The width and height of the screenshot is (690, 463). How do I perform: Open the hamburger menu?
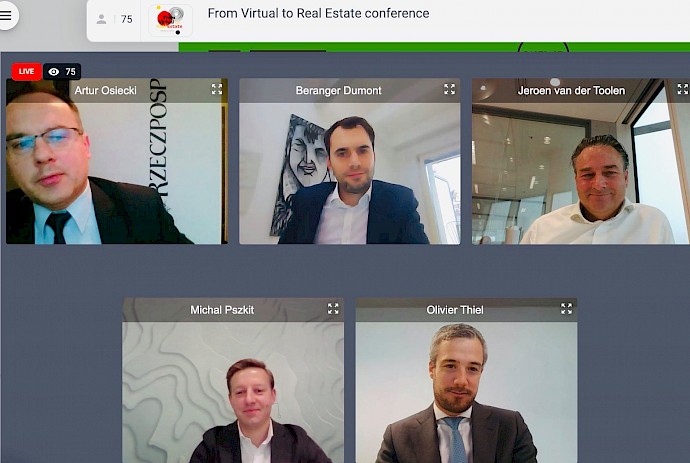(6, 15)
